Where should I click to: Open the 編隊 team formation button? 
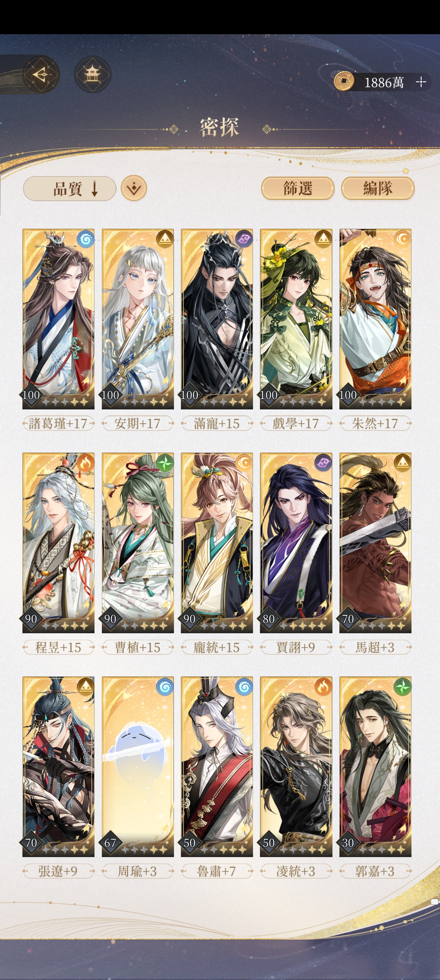pyautogui.click(x=378, y=188)
